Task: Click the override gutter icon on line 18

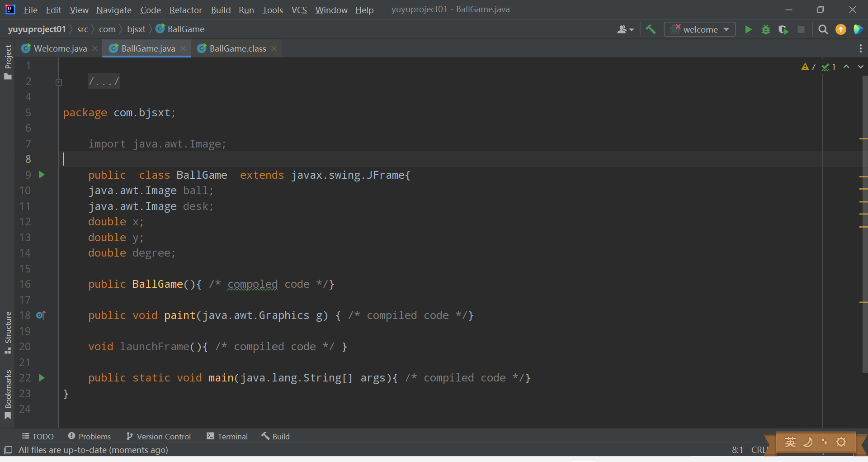Action: (41, 315)
